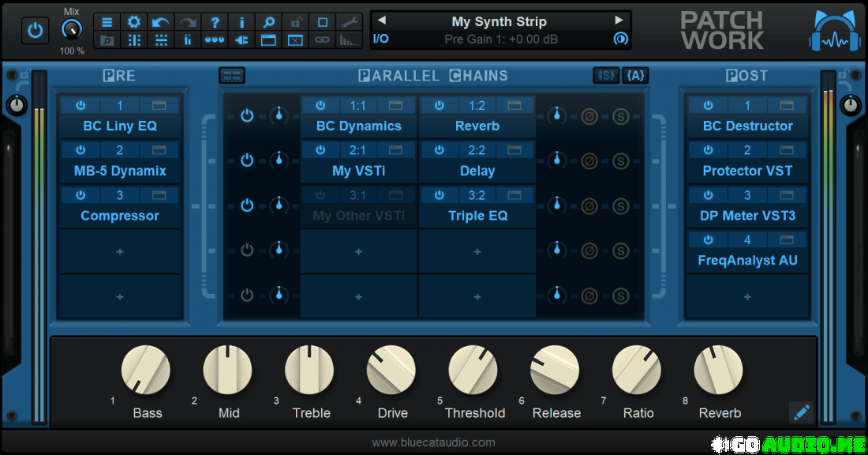
Task: Adjust the Drive knob
Action: click(x=391, y=370)
